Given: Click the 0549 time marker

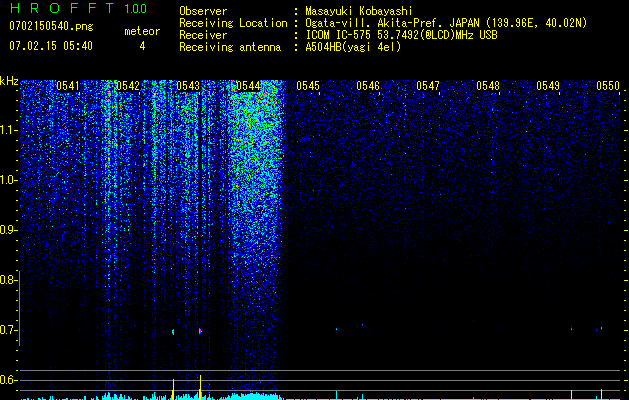Looking at the screenshot, I should tap(548, 86).
